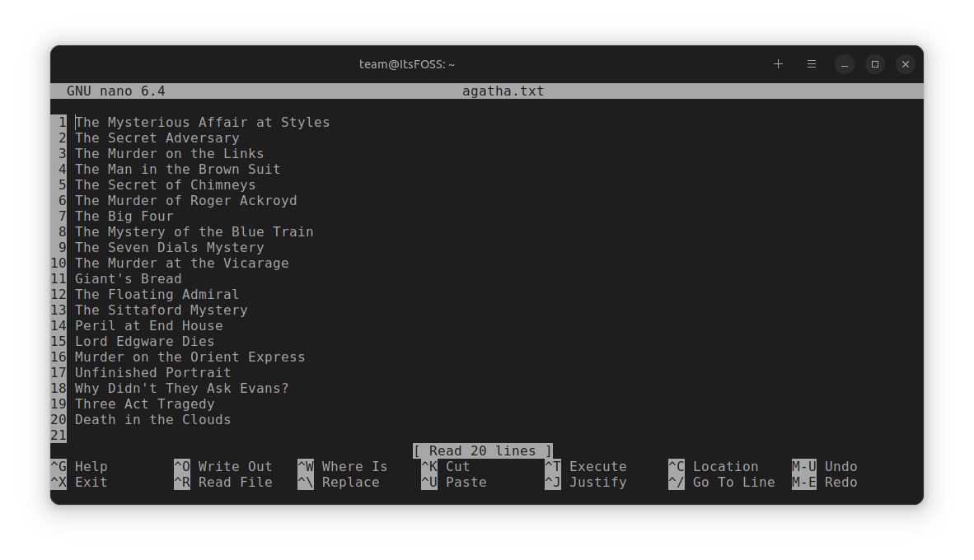974x560 pixels.
Task: Click line 'Lord Edgware Dies'
Action: 145,342
